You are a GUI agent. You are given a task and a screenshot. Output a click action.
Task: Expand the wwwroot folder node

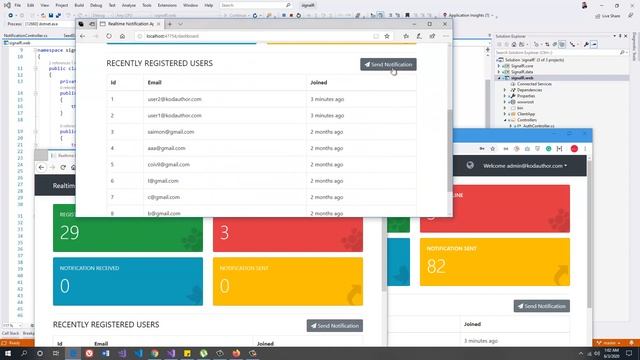point(504,102)
